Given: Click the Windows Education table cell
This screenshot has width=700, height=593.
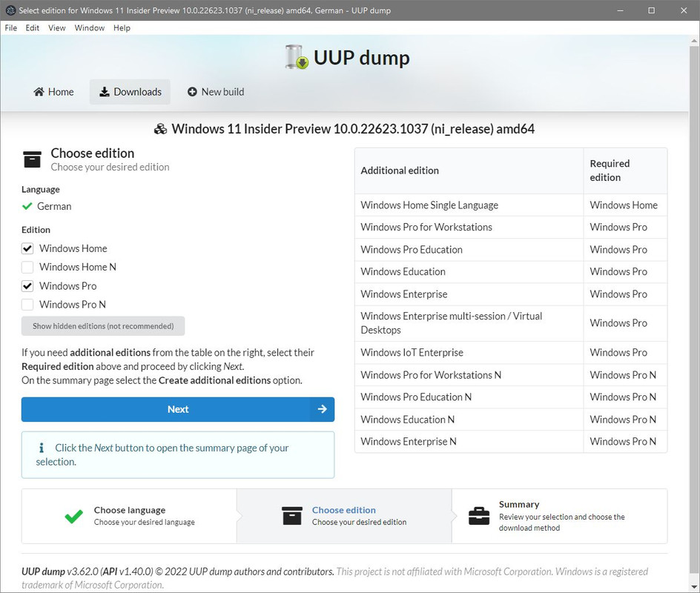Looking at the screenshot, I should coord(469,272).
